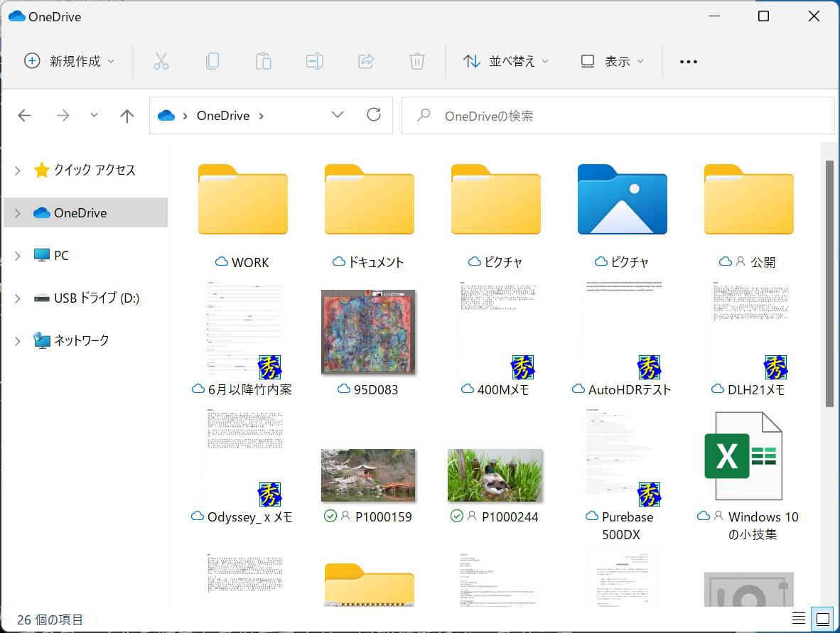Select the Windows 10の小技集 Excel file
840x633 pixels.
(748, 476)
